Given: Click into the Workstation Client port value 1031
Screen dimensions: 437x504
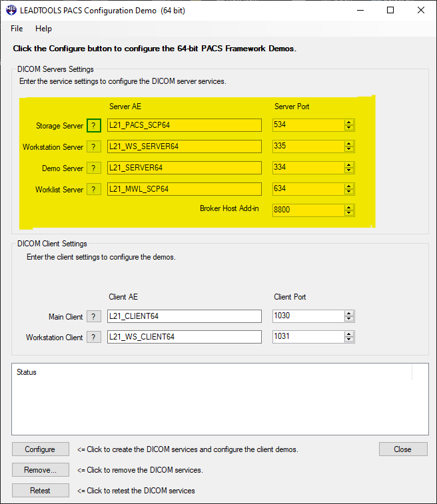Looking at the screenshot, I should [308, 336].
